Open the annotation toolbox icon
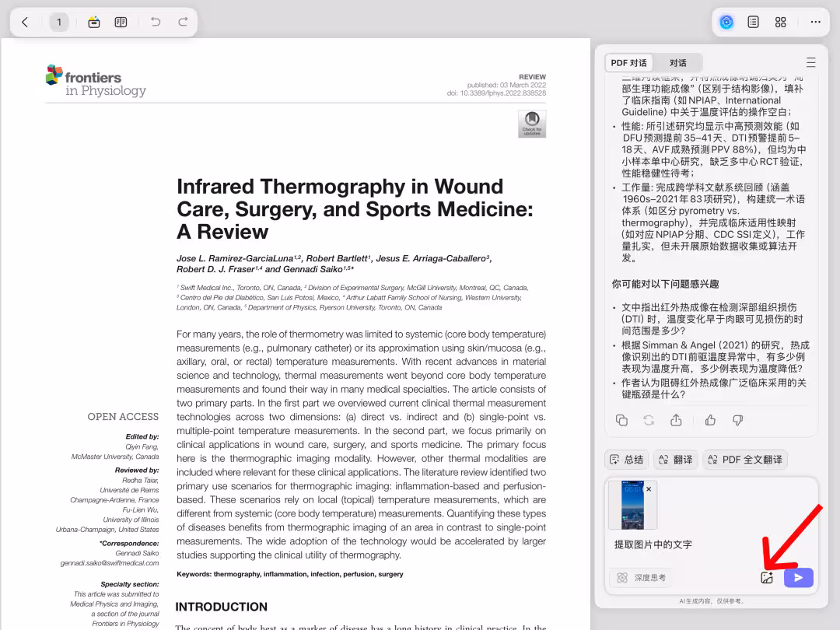 (94, 22)
